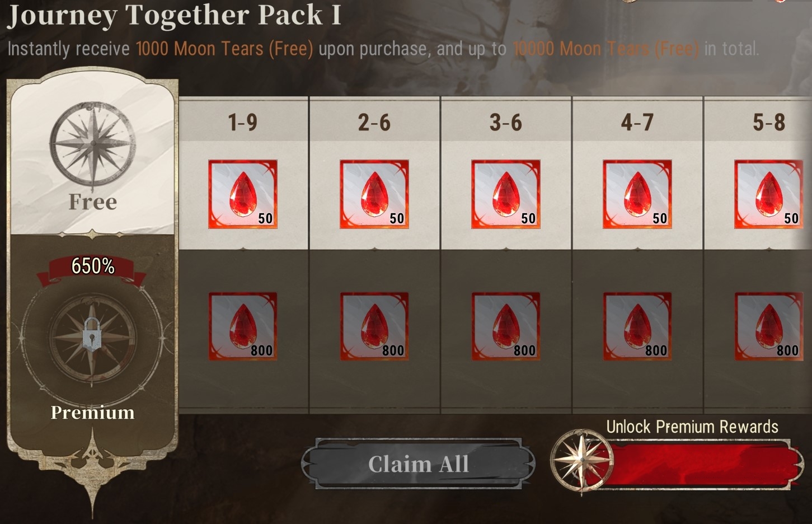Select the premium 800 Moon Tears for stage 1-9

243,326
